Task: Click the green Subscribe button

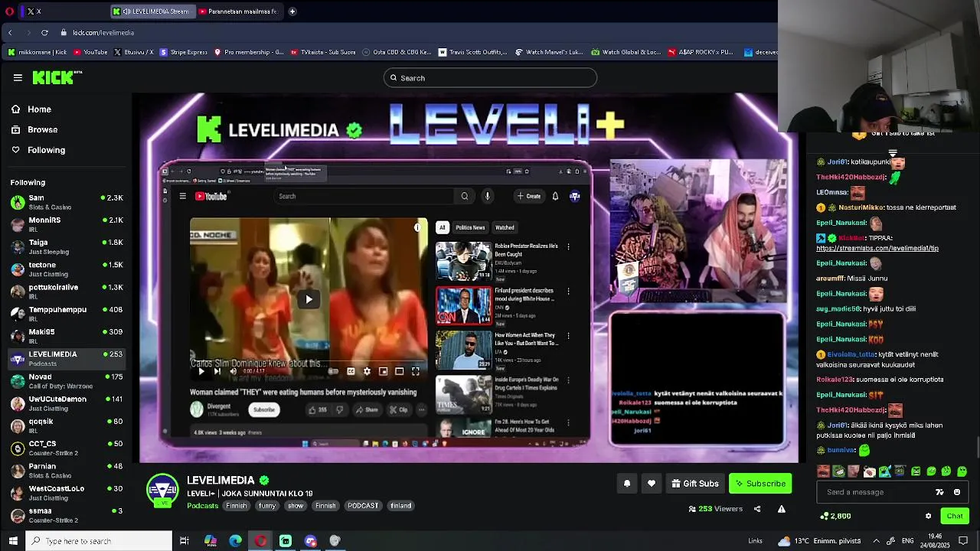Action: (760, 484)
